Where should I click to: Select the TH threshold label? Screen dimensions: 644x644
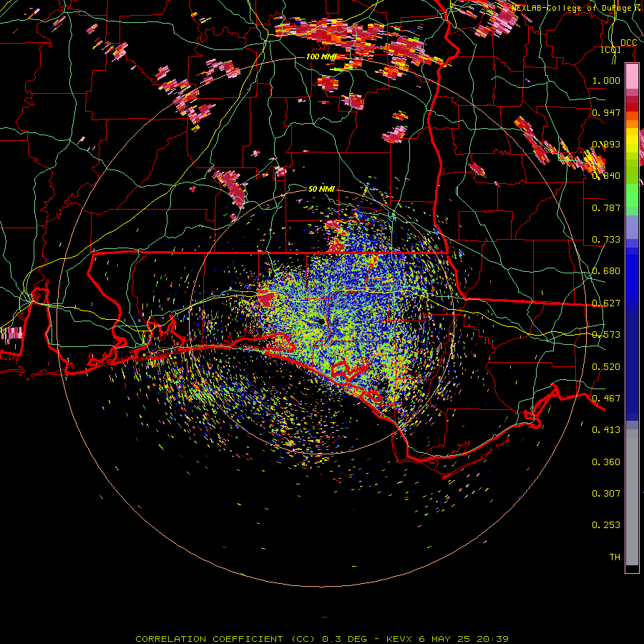click(615, 557)
